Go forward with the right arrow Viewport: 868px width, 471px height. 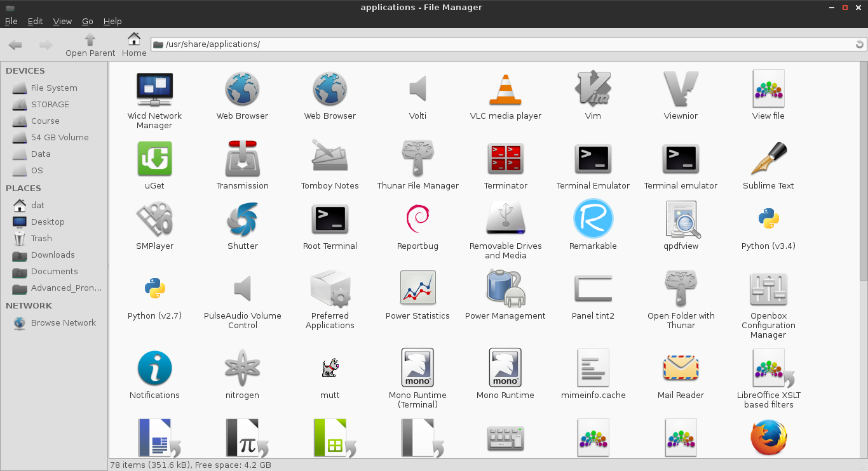click(x=46, y=44)
